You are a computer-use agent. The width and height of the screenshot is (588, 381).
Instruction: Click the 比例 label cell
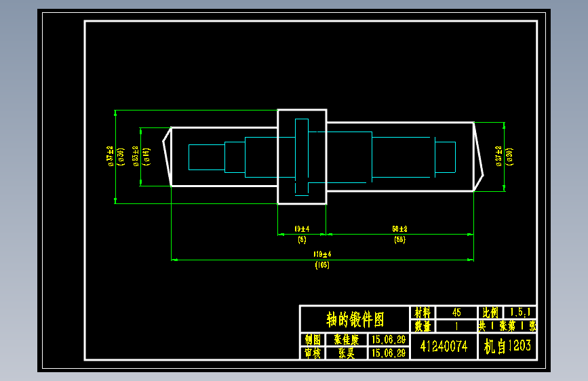[490, 313]
